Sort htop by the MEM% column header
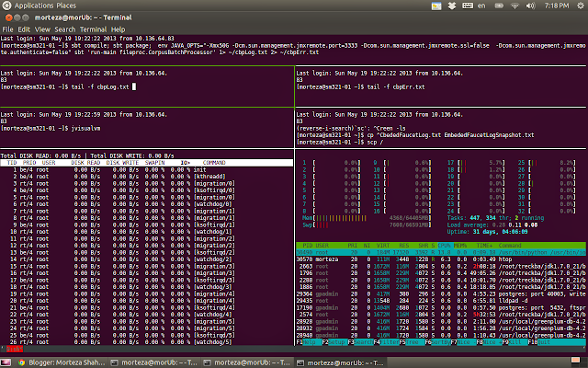The width and height of the screenshot is (588, 368). [459, 246]
